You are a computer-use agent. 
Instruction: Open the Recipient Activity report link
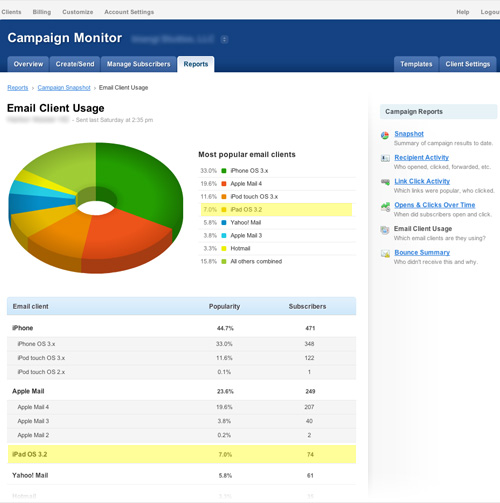422,157
